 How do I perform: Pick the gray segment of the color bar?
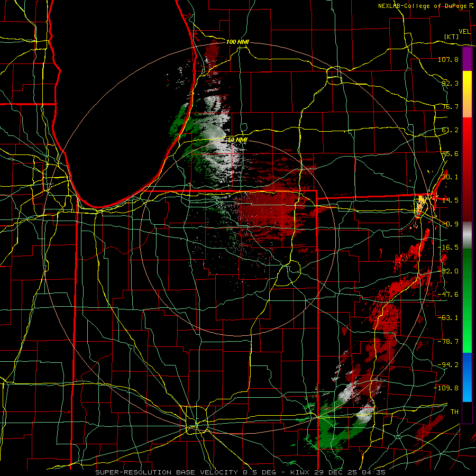467,235
